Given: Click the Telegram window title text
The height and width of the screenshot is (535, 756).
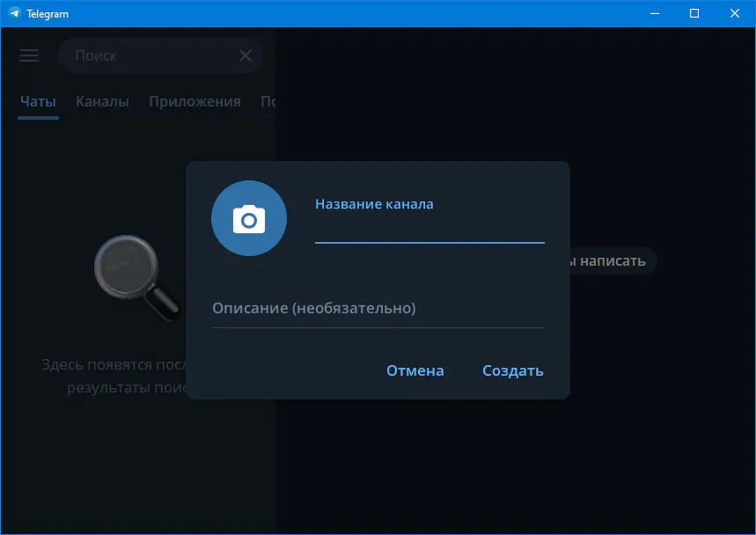Looking at the screenshot, I should tap(48, 13).
